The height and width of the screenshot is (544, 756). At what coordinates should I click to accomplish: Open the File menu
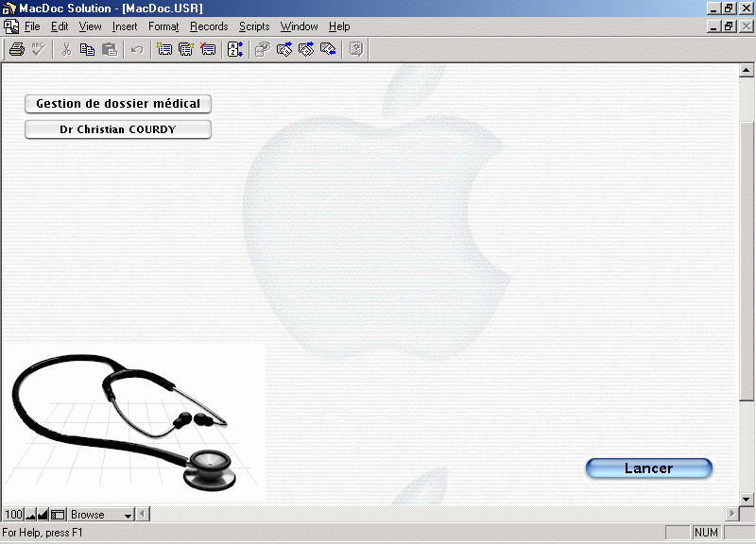pyautogui.click(x=32, y=26)
